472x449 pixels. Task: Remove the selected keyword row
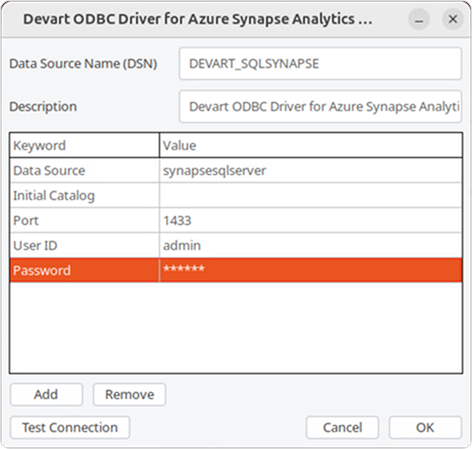(129, 395)
